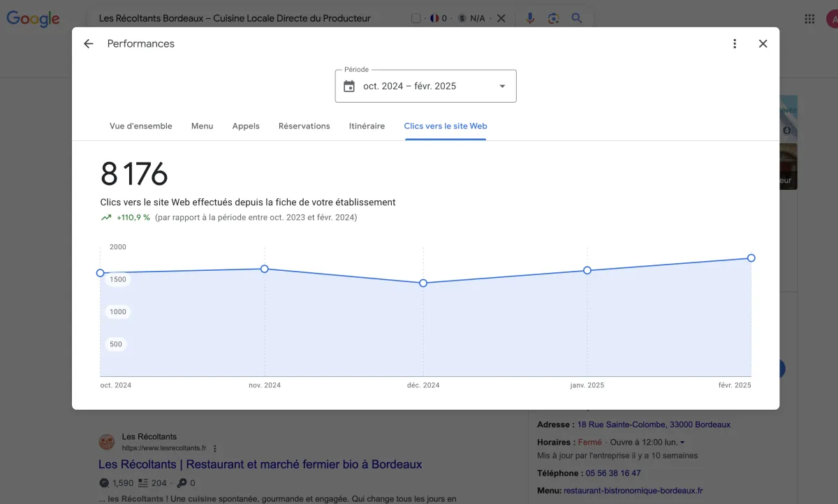Screen dimensions: 838x504
Task: Click the key icon under the result
Action: (x=182, y=483)
